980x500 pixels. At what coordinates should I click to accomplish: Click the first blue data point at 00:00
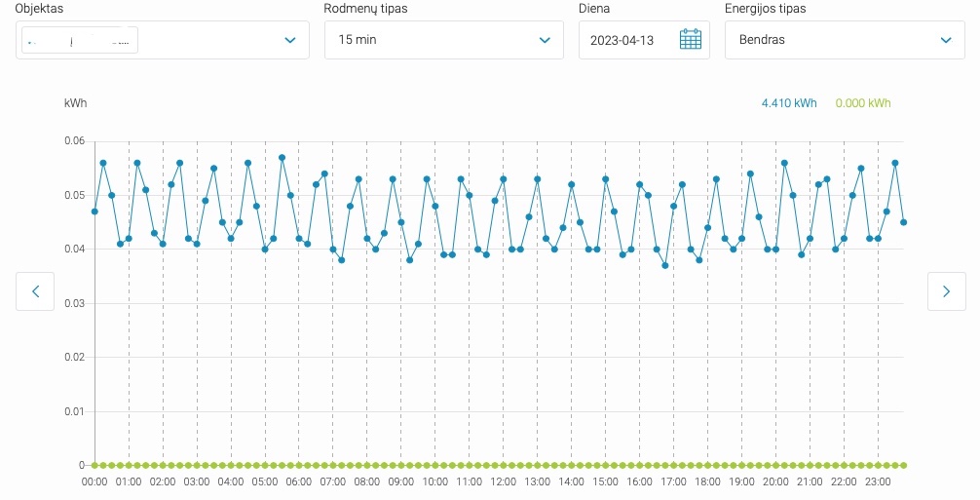click(x=94, y=212)
